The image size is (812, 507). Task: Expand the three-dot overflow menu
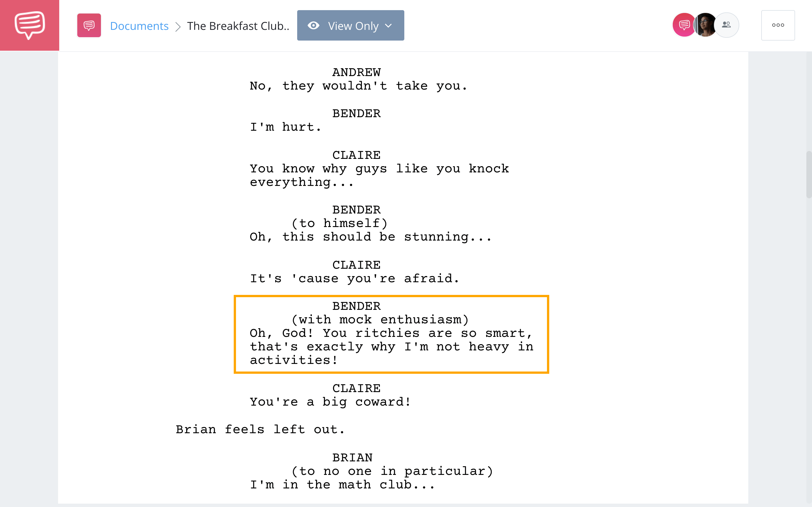pos(778,25)
